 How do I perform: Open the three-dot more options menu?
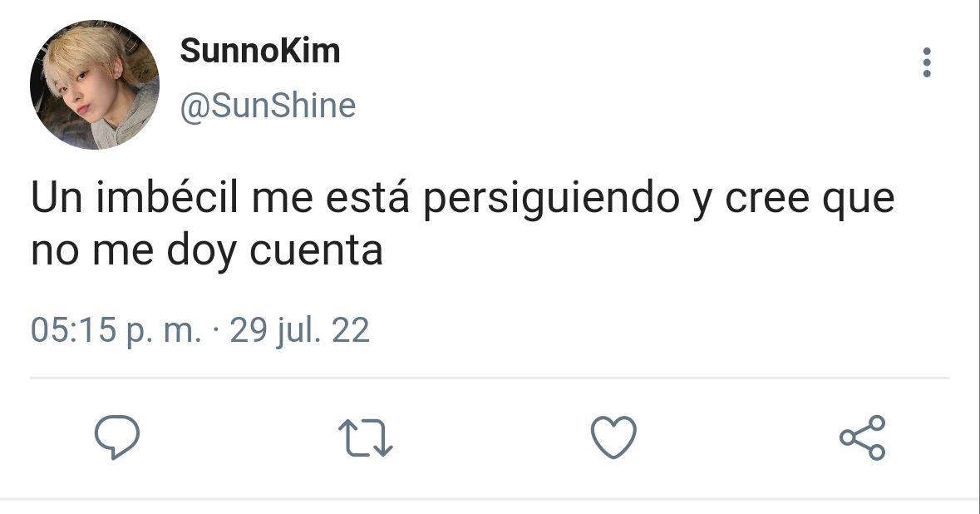point(927,62)
